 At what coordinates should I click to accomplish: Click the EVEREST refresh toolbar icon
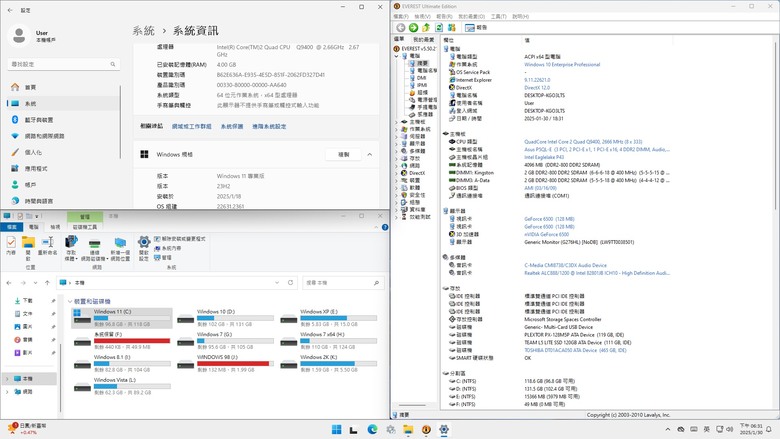(x=439, y=28)
